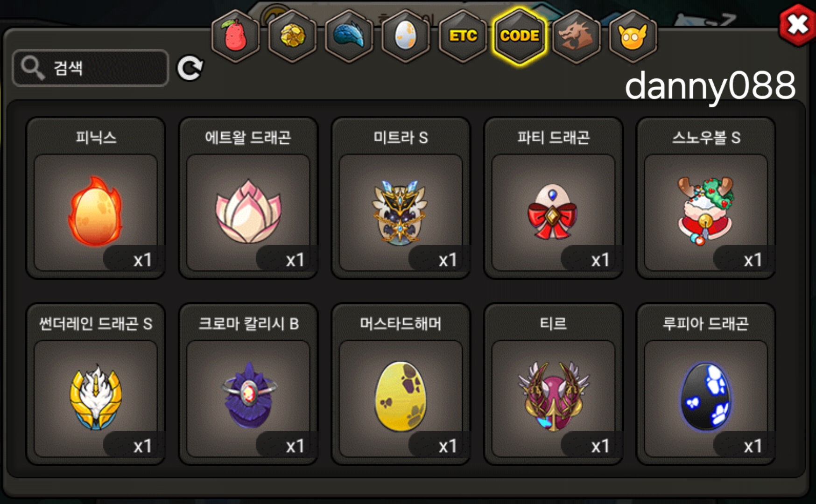Image resolution: width=816 pixels, height=504 pixels.
Task: Pick the 미트라 S armored egg
Action: point(401,198)
